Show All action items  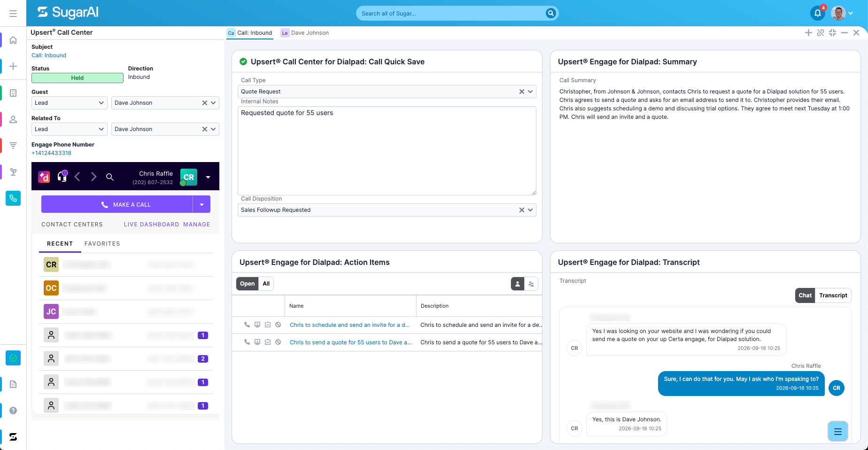click(x=266, y=284)
